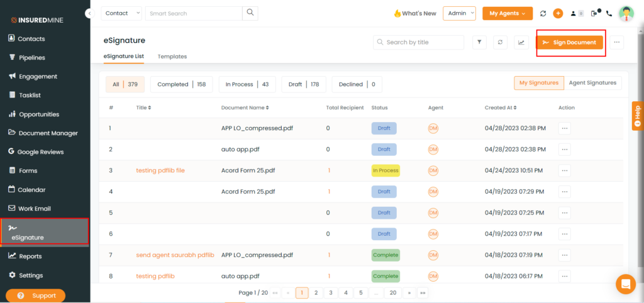Open the phone dialer icon
Screen dimensions: 644x303
pos(609,14)
